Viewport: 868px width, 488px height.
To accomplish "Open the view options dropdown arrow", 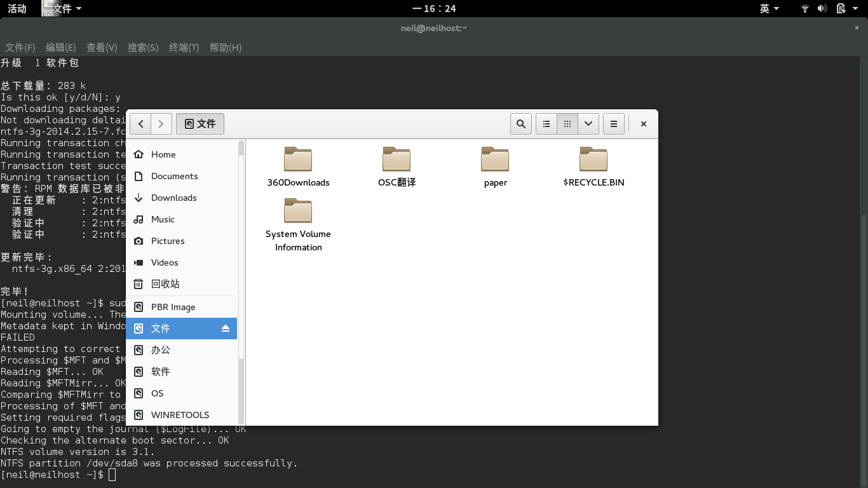I will [588, 124].
